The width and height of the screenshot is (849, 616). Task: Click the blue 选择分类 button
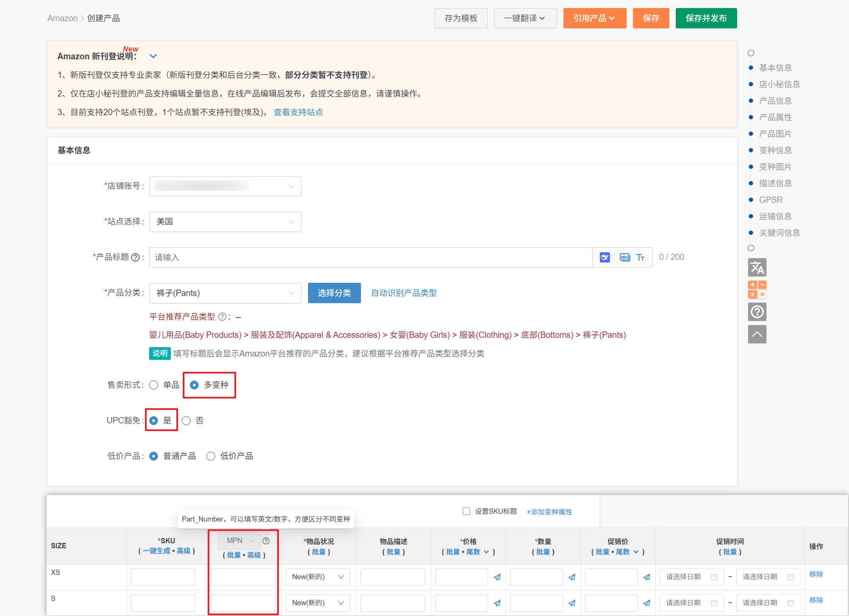point(334,293)
